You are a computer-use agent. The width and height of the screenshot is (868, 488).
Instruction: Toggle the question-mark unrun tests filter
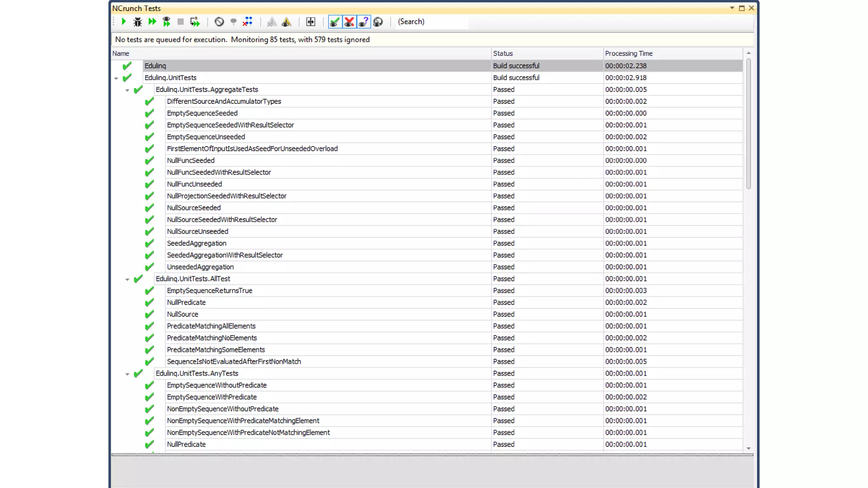(364, 22)
